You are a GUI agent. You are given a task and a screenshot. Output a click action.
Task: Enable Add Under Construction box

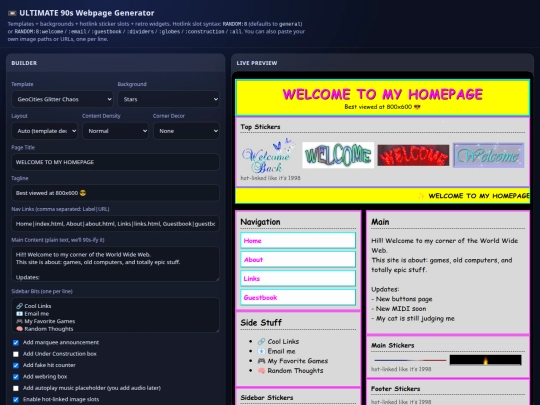(x=16, y=354)
